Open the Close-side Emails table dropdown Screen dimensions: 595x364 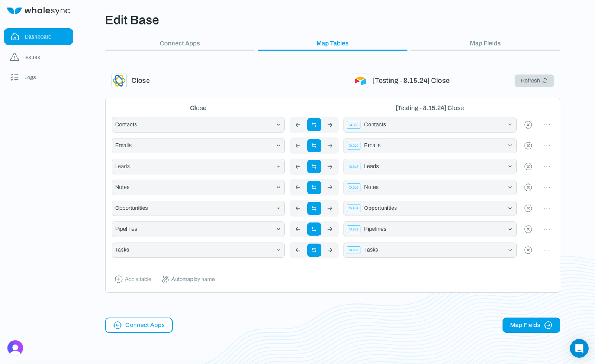198,146
